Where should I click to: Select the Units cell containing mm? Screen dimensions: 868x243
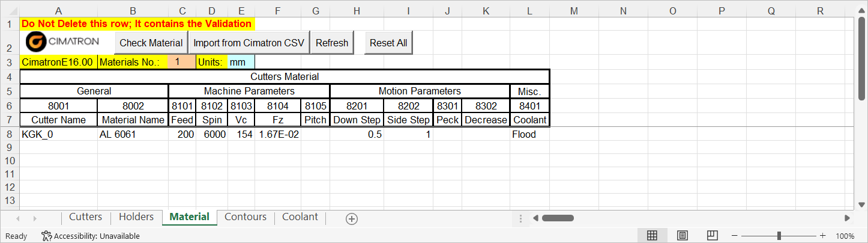[241, 62]
